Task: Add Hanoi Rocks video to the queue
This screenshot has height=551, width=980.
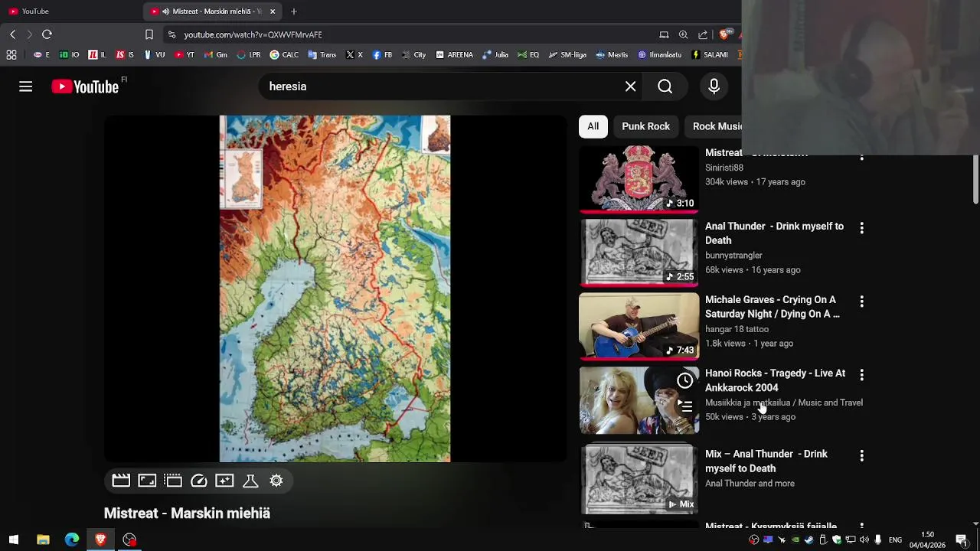Action: 685,406
